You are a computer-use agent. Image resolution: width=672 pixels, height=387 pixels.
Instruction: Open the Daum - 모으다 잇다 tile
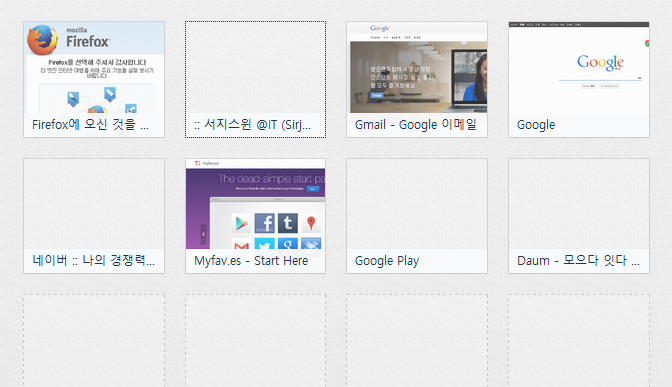tap(579, 216)
